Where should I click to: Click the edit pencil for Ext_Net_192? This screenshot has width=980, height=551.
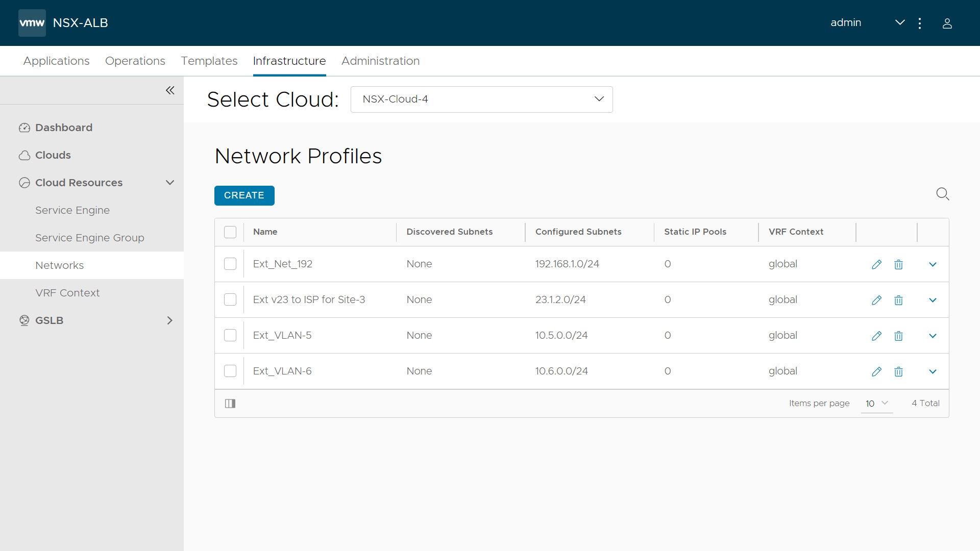(x=876, y=264)
